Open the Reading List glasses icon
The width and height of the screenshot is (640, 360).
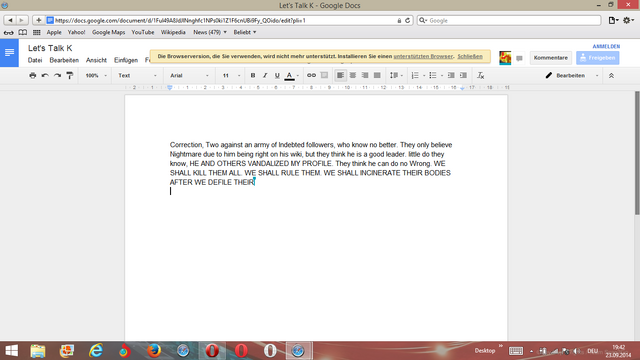coord(9,32)
